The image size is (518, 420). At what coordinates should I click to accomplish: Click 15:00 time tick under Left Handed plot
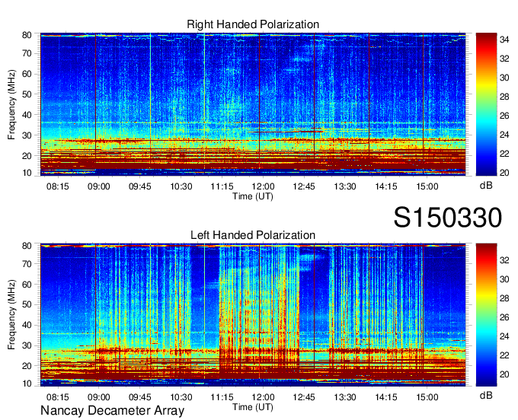click(427, 397)
